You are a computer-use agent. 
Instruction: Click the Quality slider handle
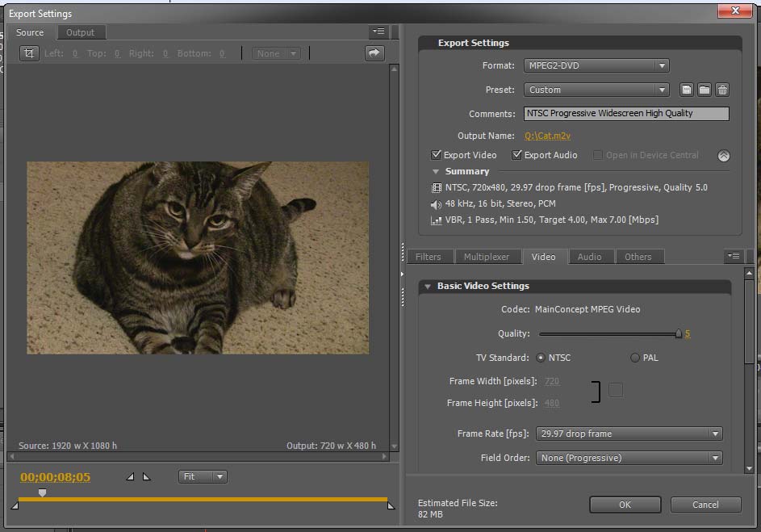tap(679, 333)
